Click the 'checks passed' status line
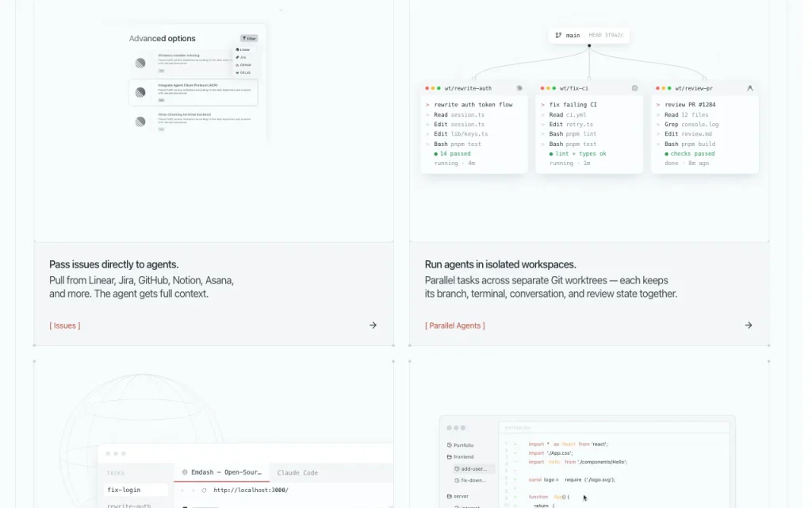Viewport: 812px width, 508px height. [690, 153]
